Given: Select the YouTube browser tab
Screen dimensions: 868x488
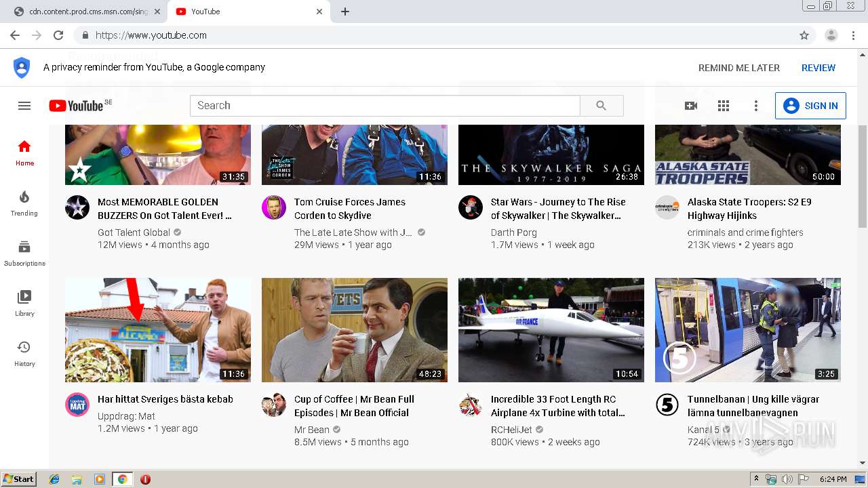Looking at the screenshot, I should click(x=249, y=12).
